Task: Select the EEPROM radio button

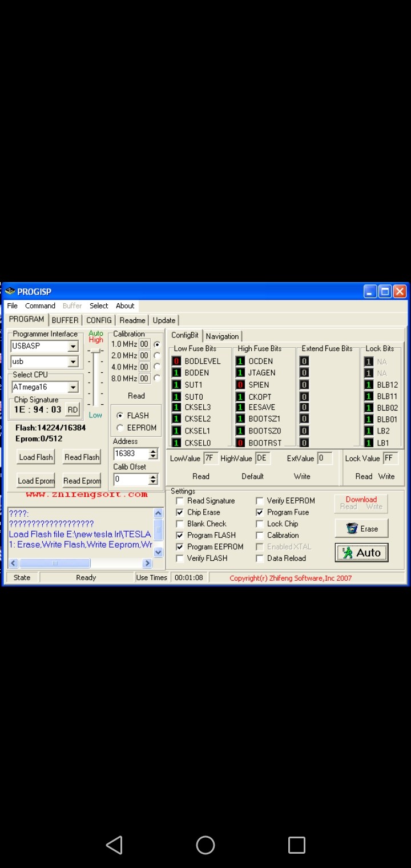Action: tap(120, 428)
